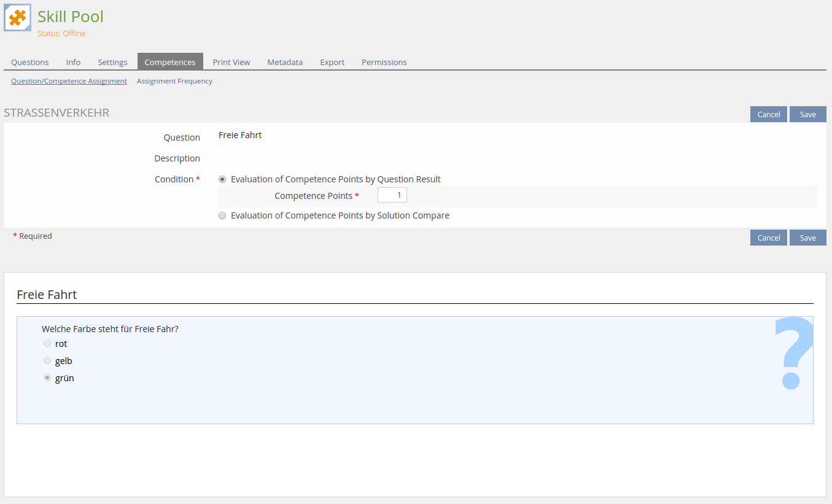Click the Skill Pool puzzle icon

pyautogui.click(x=17, y=18)
